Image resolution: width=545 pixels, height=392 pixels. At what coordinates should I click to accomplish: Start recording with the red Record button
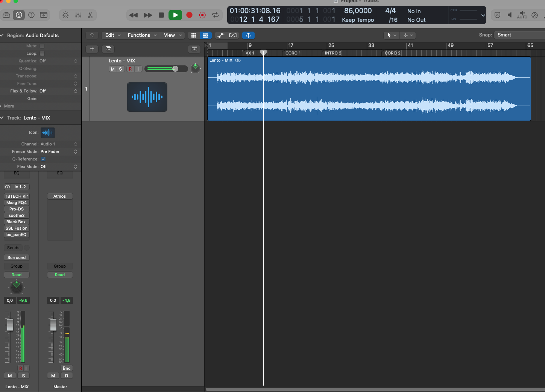point(190,15)
